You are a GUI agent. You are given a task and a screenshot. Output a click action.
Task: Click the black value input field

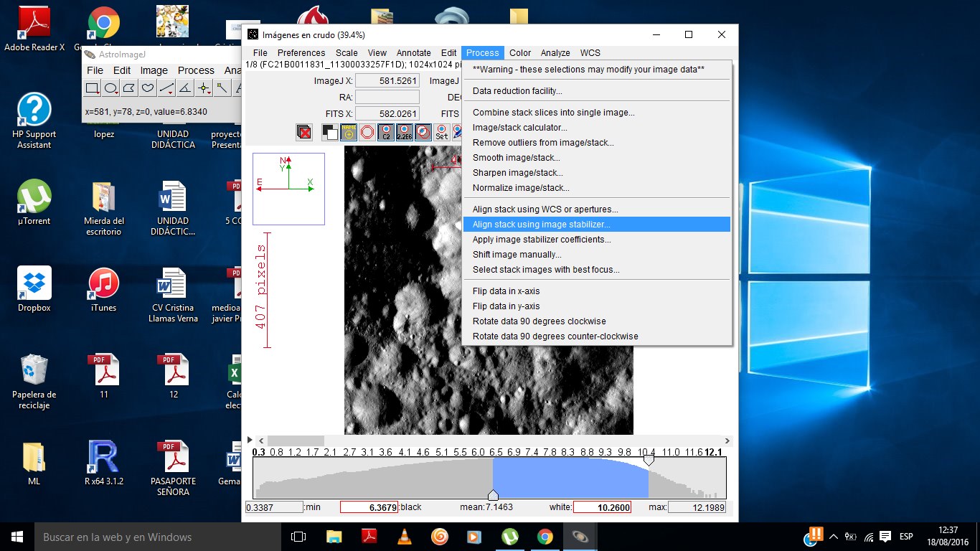click(x=369, y=507)
